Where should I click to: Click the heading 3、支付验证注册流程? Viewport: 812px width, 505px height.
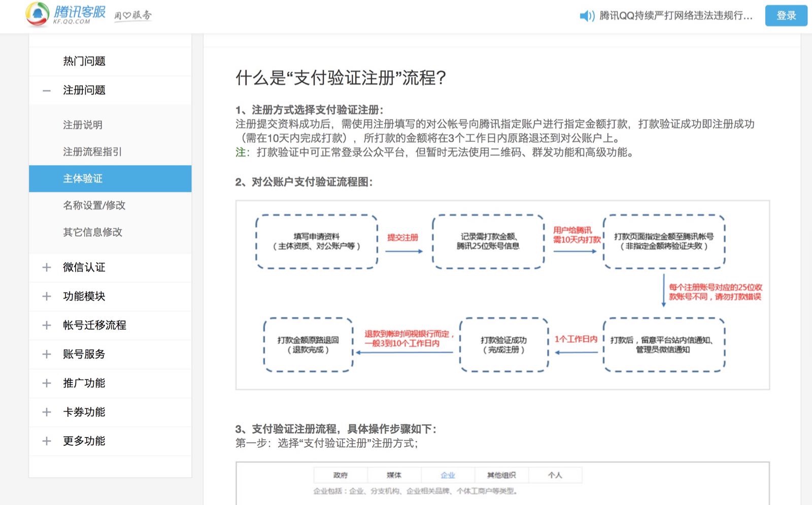pyautogui.click(x=336, y=429)
